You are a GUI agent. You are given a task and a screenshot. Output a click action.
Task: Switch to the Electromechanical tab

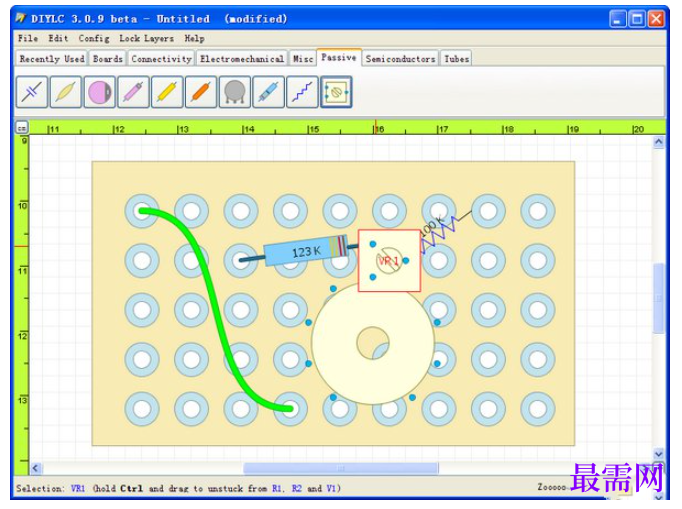coord(242,59)
